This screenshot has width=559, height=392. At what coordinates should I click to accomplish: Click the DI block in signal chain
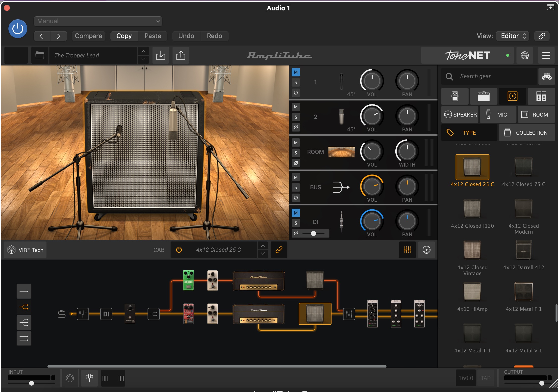(106, 314)
